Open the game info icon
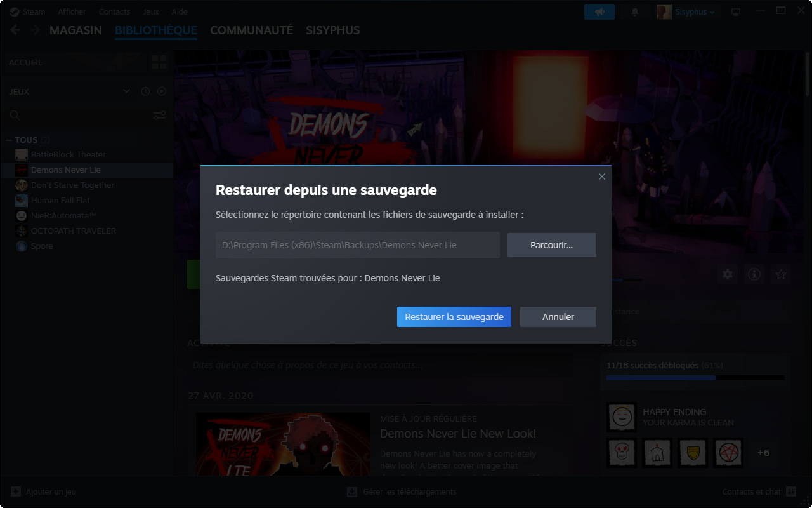812x508 pixels. (x=754, y=274)
